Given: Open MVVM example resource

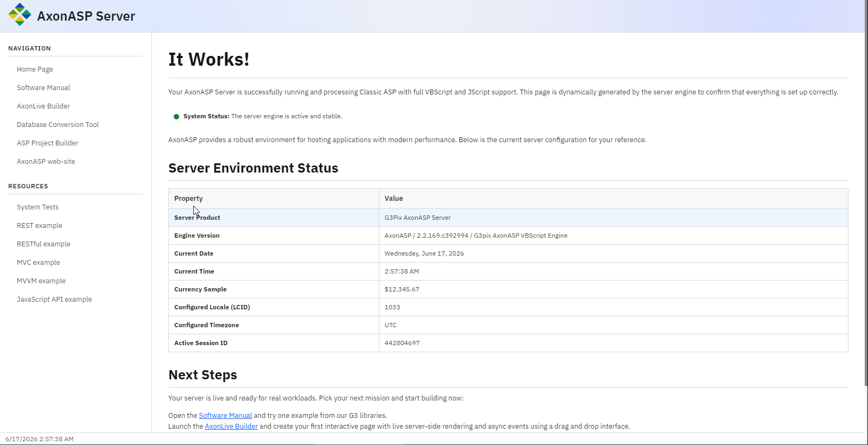Looking at the screenshot, I should coord(41,281).
